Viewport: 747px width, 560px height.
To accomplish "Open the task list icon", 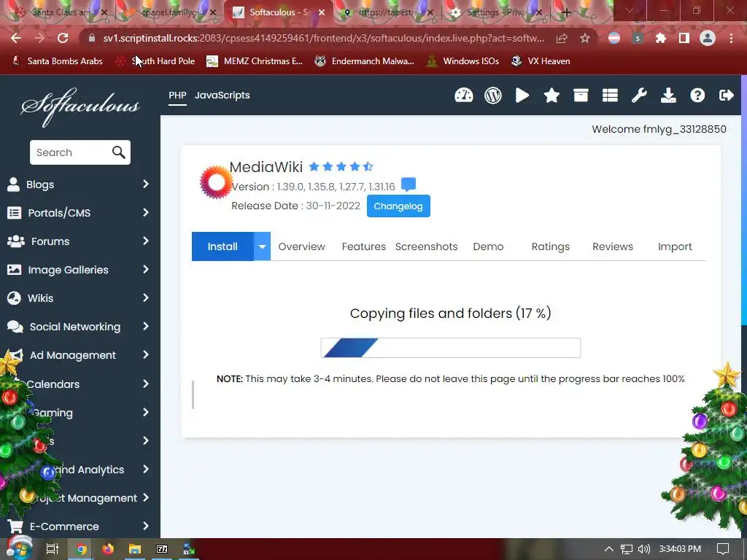I will pyautogui.click(x=610, y=96).
